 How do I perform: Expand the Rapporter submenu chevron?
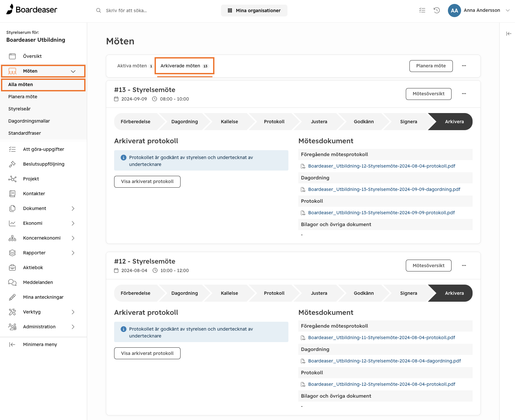click(x=73, y=253)
